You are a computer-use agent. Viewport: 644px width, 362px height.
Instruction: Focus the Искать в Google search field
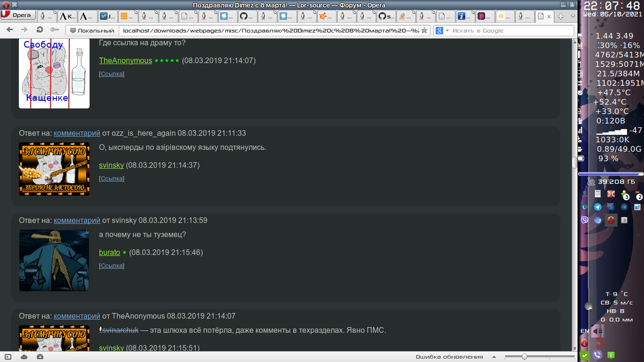(512, 31)
